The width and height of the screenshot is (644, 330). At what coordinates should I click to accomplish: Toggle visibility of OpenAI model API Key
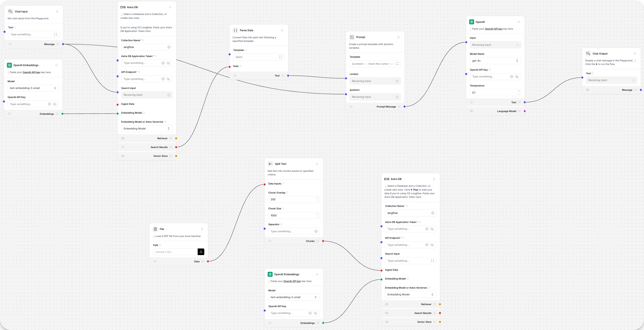[x=517, y=77]
